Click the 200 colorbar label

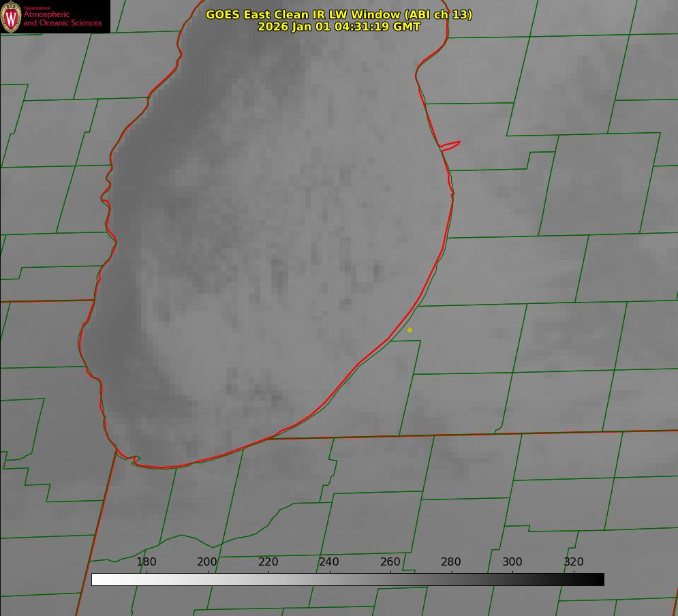coord(207,561)
